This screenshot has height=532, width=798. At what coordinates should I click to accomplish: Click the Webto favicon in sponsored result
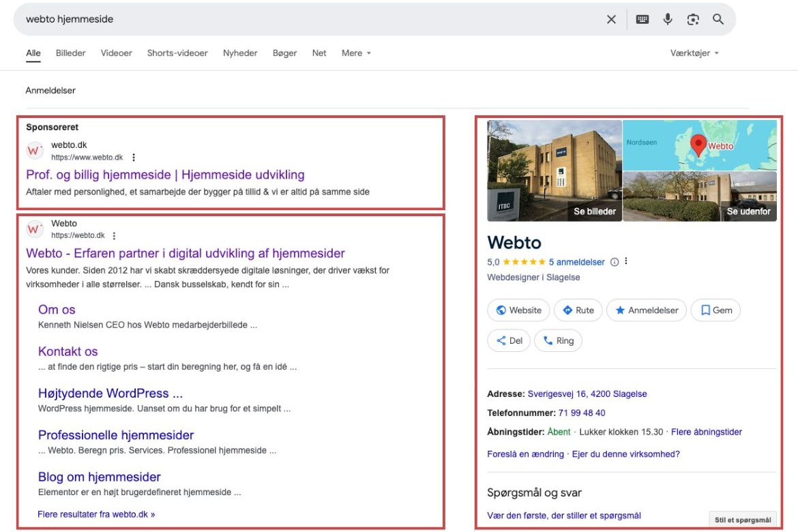tap(34, 151)
